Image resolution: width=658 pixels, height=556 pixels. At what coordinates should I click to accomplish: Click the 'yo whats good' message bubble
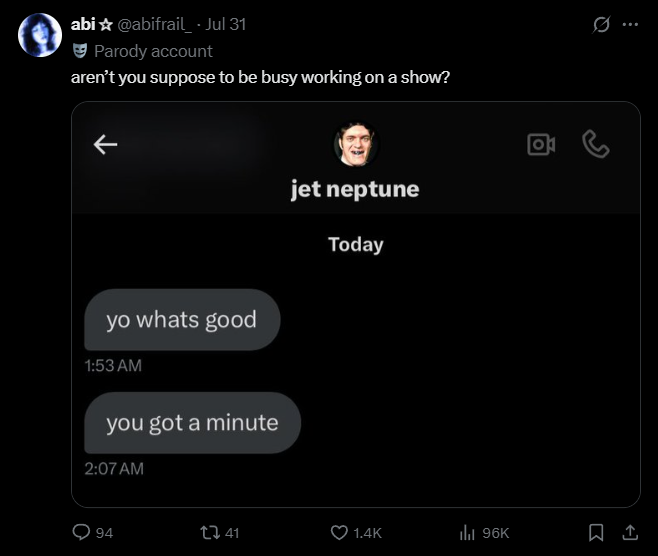tap(181, 320)
